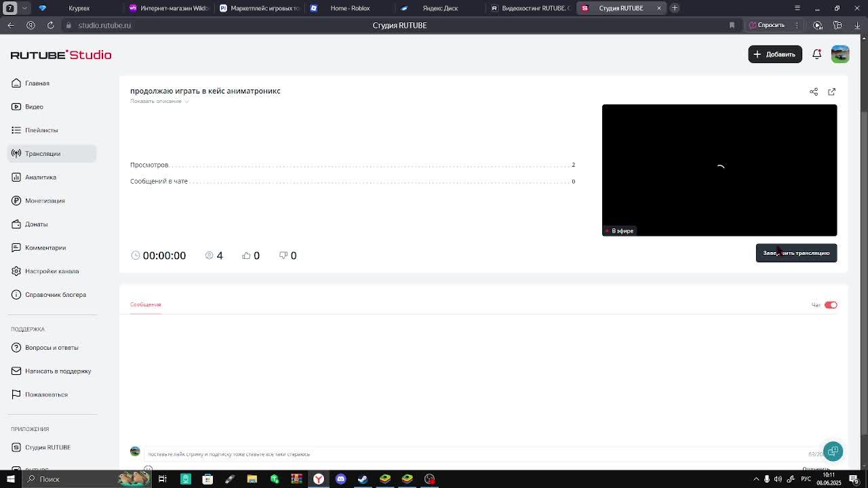Click the browser back arrow
The image size is (868, 488).
11,25
